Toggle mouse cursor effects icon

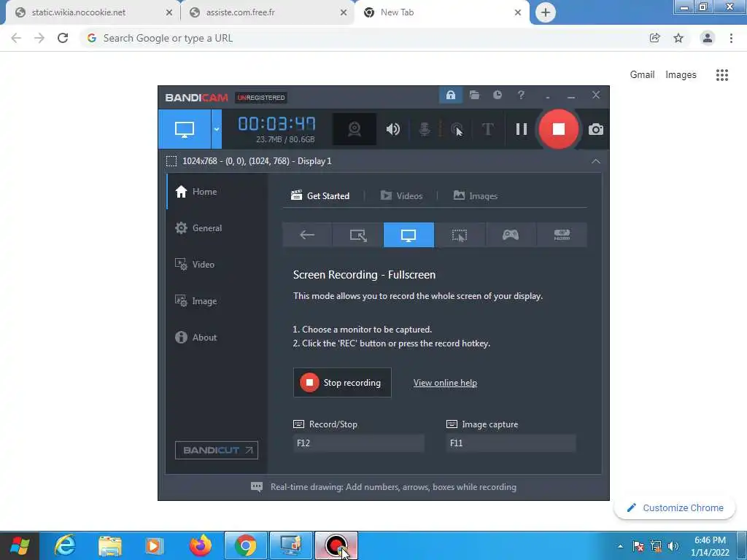tap(457, 129)
